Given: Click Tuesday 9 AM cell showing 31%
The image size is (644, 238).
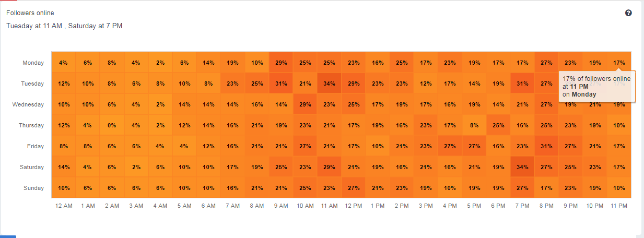Looking at the screenshot, I should pos(281,84).
